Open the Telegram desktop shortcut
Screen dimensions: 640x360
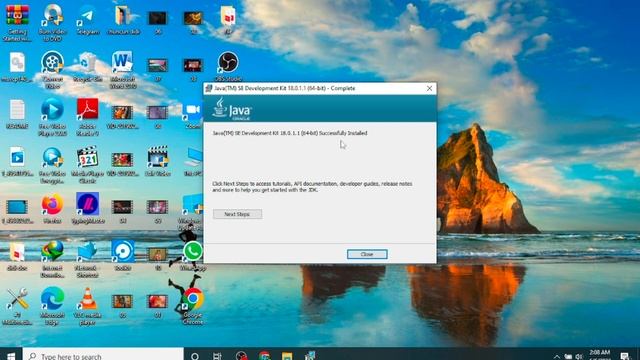tap(87, 19)
